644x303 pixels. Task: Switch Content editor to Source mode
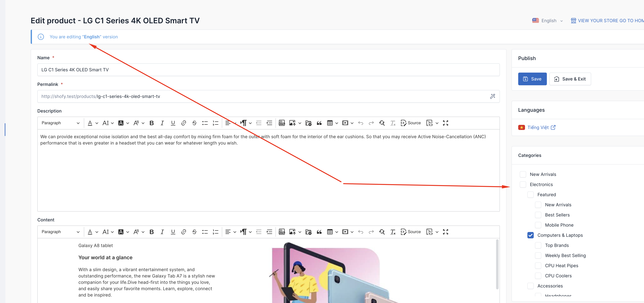[x=410, y=232]
